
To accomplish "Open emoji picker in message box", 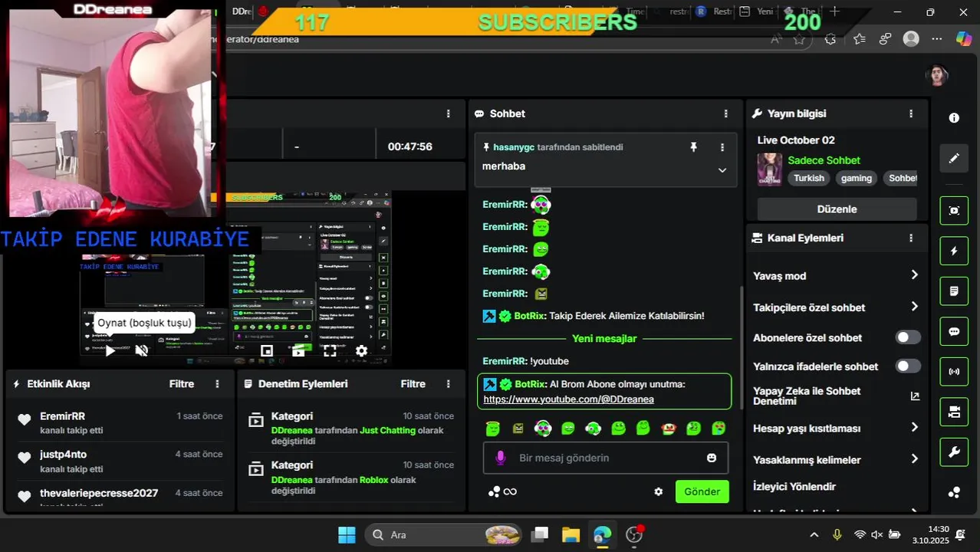I will 712,458.
